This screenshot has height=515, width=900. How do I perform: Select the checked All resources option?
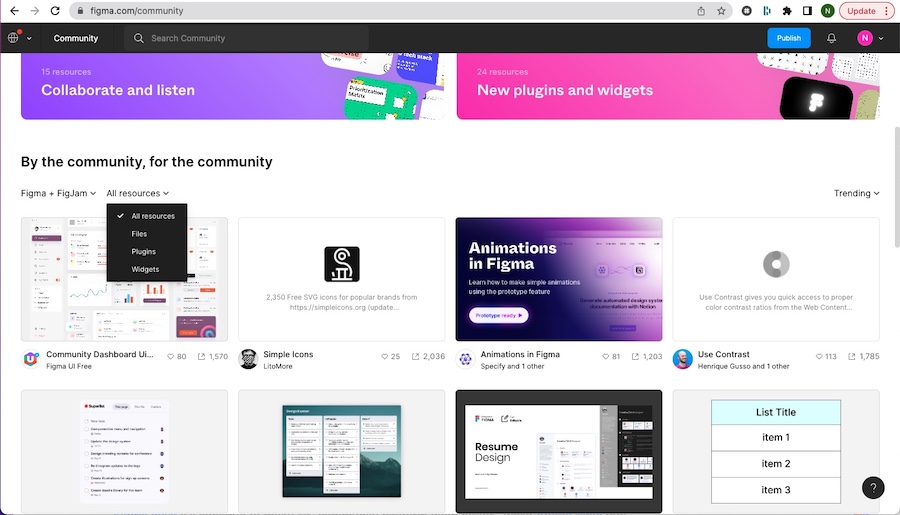[x=152, y=216]
